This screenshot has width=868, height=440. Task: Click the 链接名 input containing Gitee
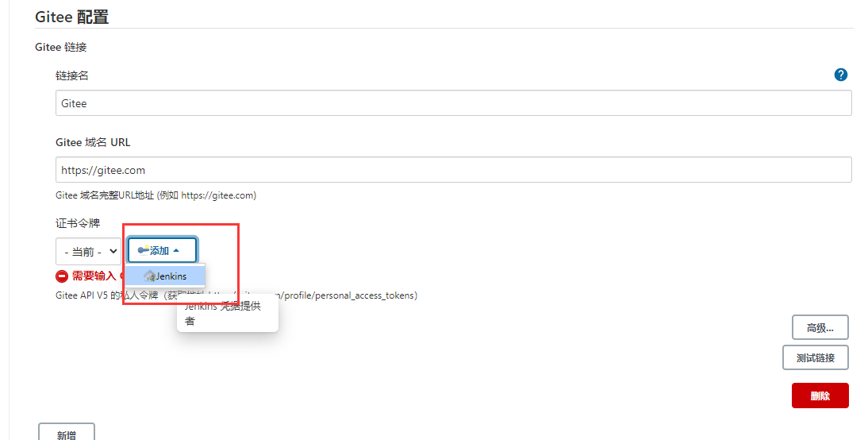coord(453,103)
